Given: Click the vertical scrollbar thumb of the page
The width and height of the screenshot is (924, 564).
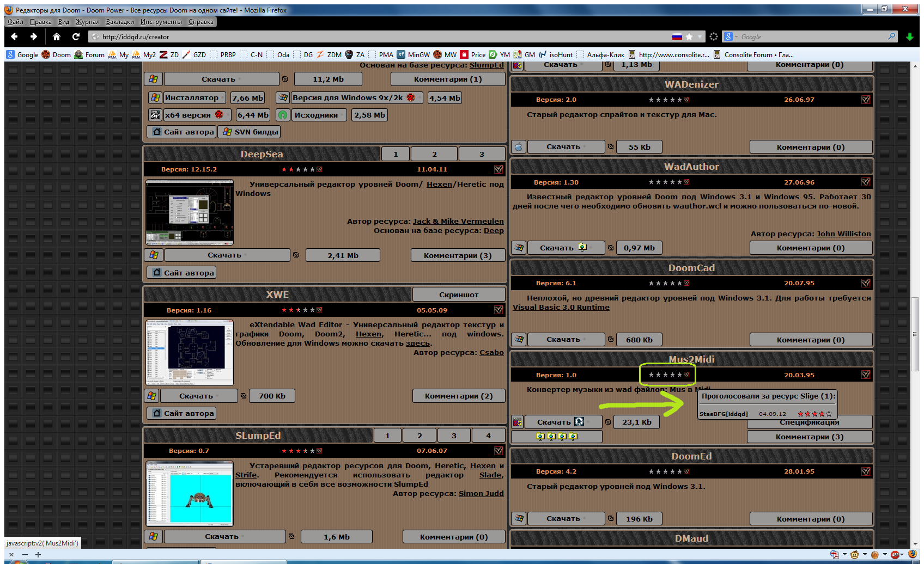Looking at the screenshot, I should coord(915,334).
